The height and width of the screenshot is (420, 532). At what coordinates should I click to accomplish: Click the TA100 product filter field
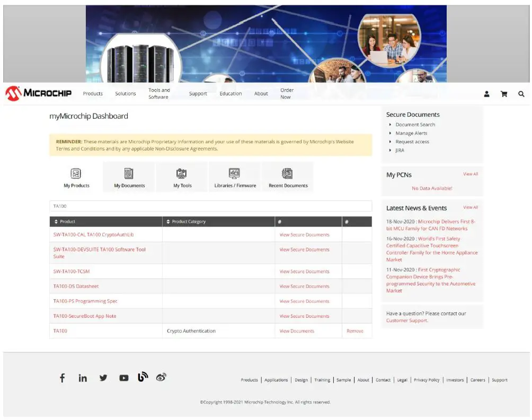pos(211,206)
